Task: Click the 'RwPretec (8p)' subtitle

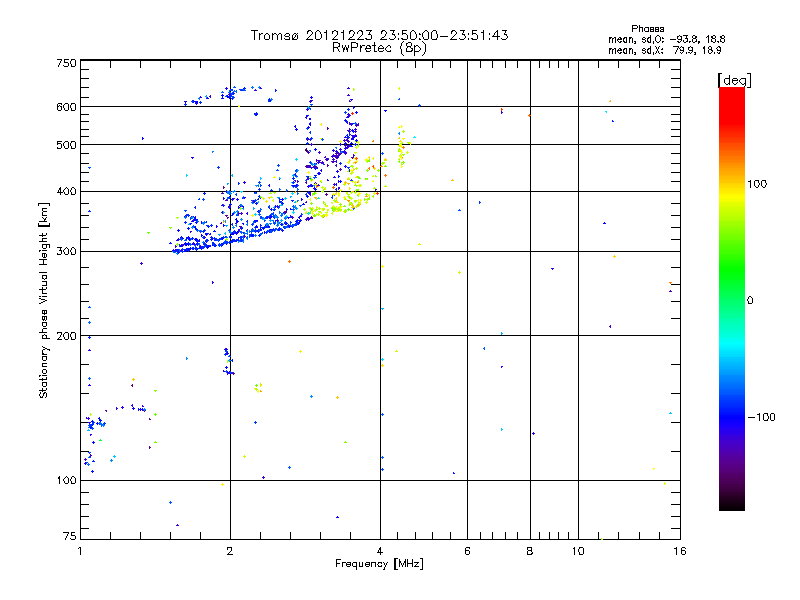Action: pyautogui.click(x=379, y=48)
